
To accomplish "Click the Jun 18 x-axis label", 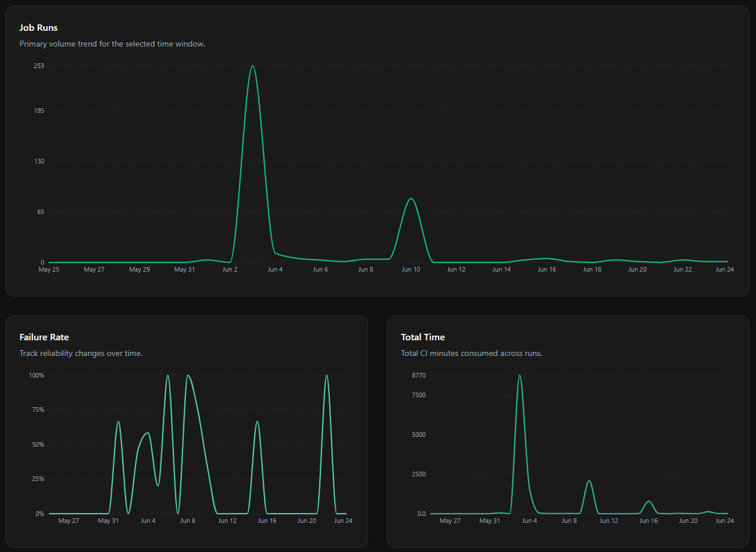I will click(592, 269).
